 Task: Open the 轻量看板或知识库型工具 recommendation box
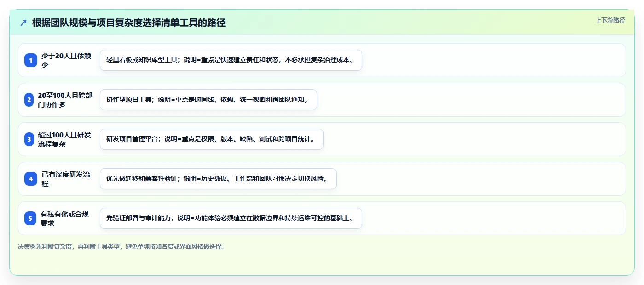(231, 60)
